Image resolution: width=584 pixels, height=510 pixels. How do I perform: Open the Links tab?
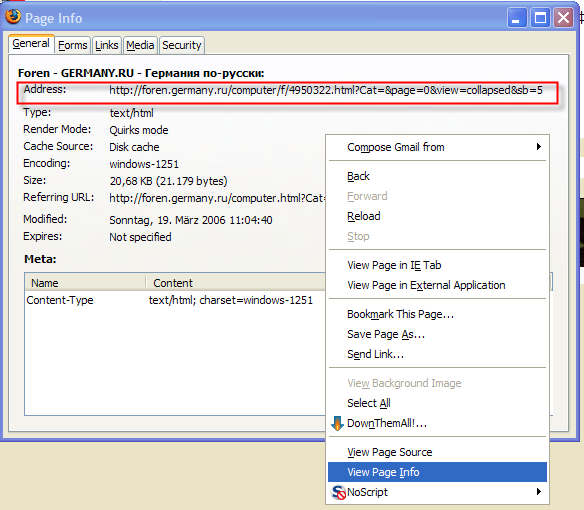click(107, 45)
